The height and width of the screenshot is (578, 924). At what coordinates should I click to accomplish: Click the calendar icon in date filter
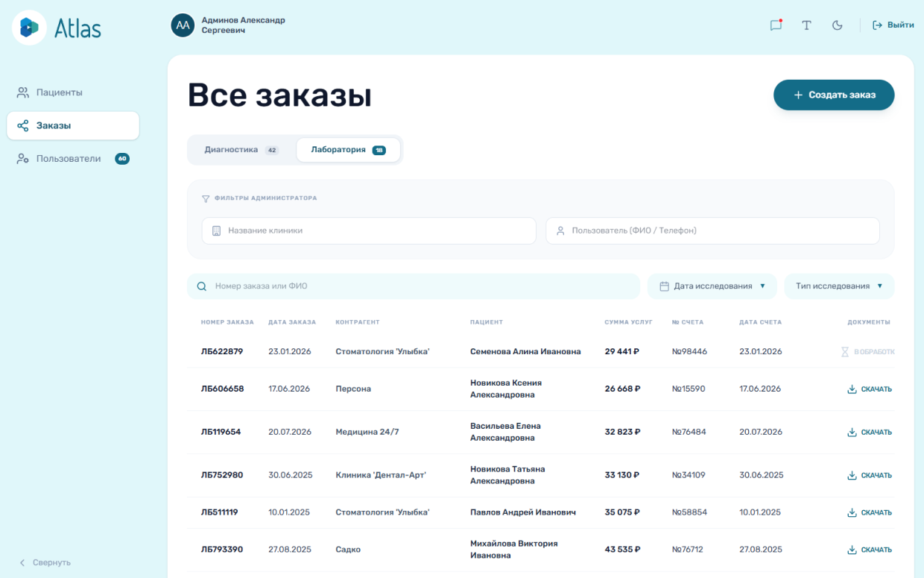coord(664,286)
